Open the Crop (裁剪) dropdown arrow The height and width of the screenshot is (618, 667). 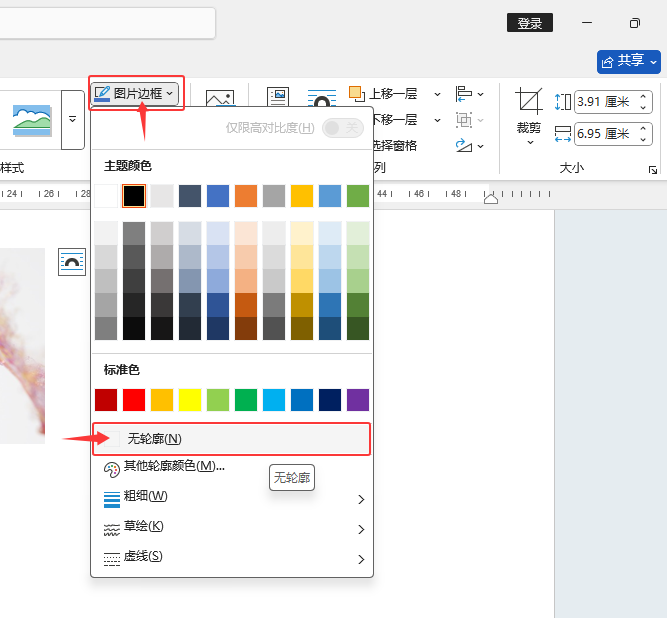coord(530,142)
